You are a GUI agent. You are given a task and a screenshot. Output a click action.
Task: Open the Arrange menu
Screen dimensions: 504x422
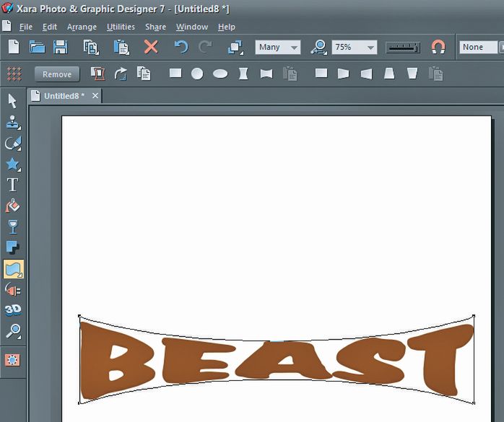pyautogui.click(x=82, y=27)
